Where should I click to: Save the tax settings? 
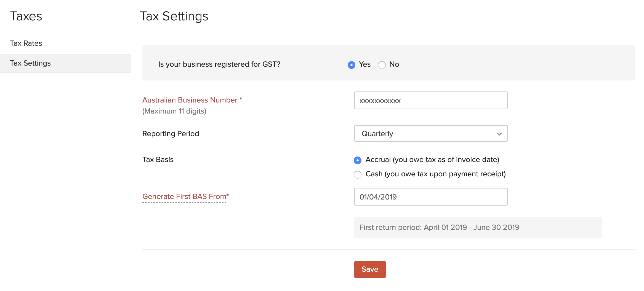(370, 269)
